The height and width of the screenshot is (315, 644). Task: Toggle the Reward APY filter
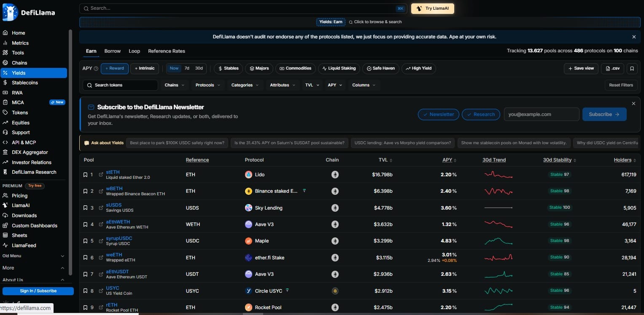point(115,68)
